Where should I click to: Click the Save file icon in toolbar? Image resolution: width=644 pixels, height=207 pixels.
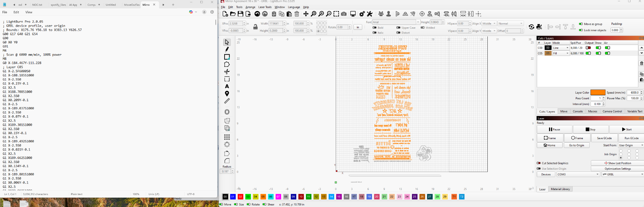tap(240, 14)
